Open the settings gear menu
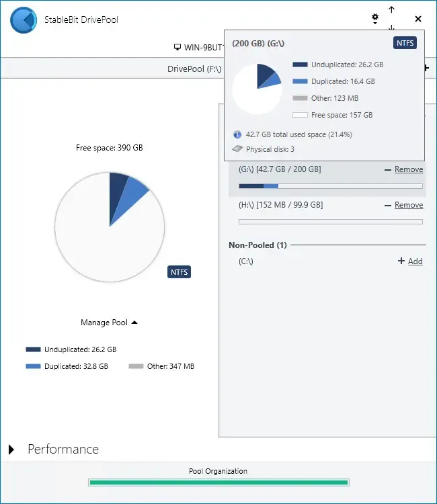The image size is (437, 504). point(375,18)
